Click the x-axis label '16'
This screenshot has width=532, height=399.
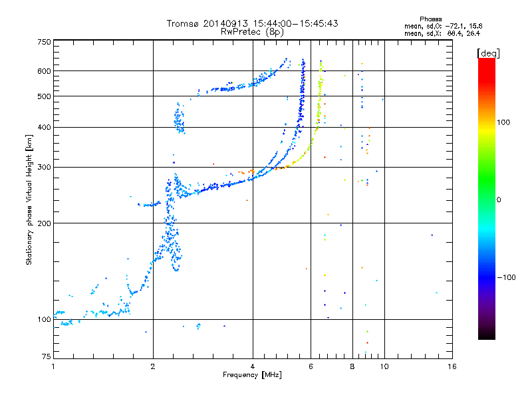[x=452, y=366]
